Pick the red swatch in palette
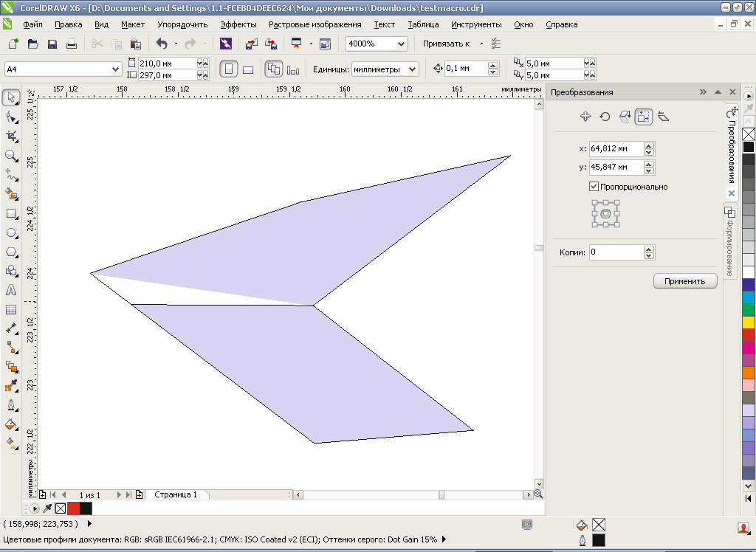Viewport: 756px width, 552px height. click(x=749, y=334)
